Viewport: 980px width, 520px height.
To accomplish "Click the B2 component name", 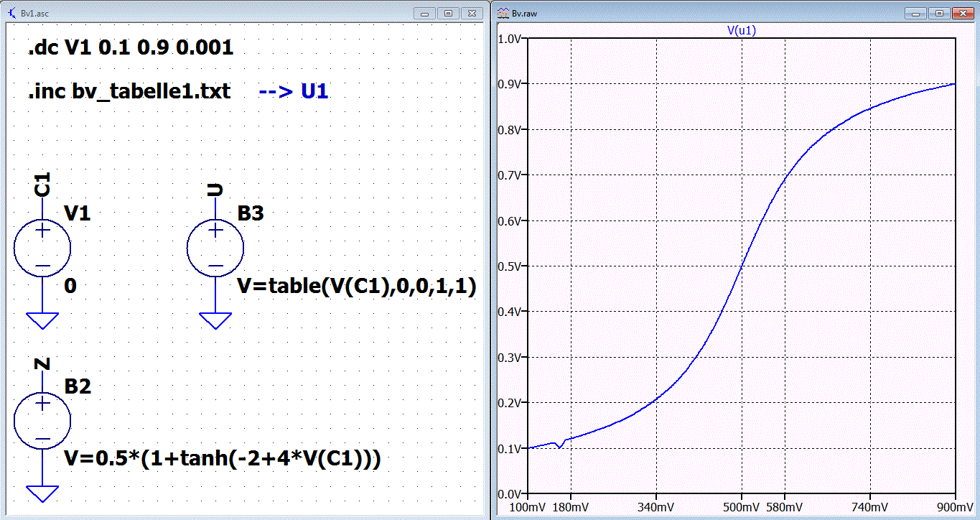I will click(x=78, y=386).
